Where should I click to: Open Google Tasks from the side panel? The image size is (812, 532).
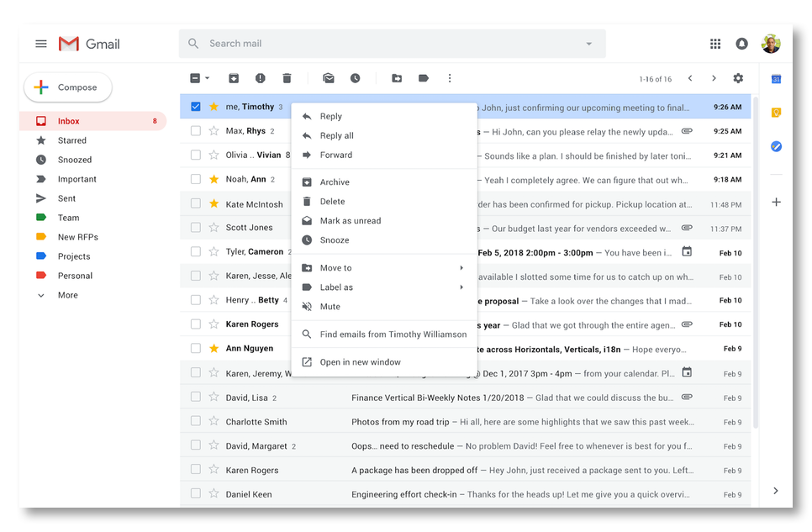pyautogui.click(x=776, y=145)
